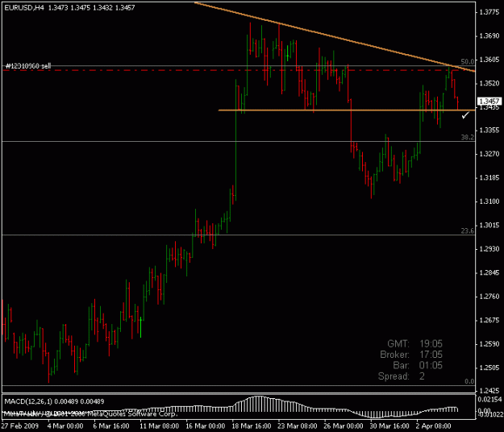Click the 1.2425 price axis label
The width and height of the screenshot is (504, 432).
489,391
